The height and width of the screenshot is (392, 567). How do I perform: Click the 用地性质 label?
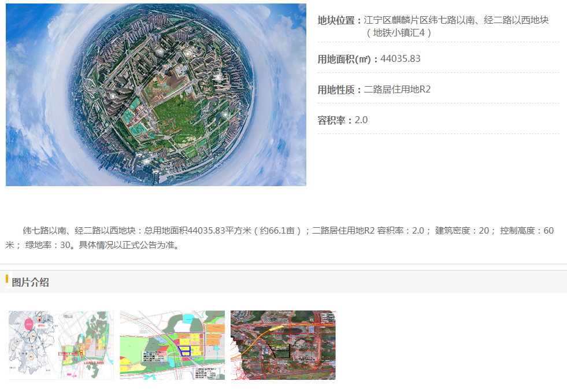pyautogui.click(x=339, y=90)
